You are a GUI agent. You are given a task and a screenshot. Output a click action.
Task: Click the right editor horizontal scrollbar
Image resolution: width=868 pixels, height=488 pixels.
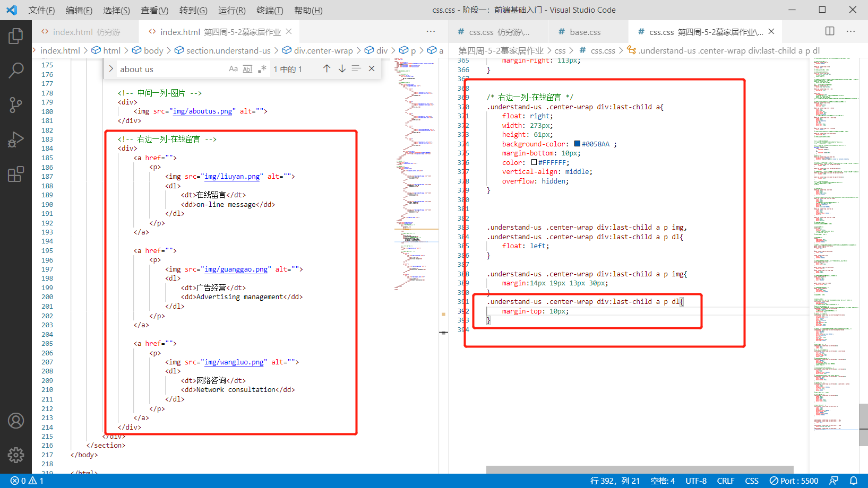click(x=640, y=469)
